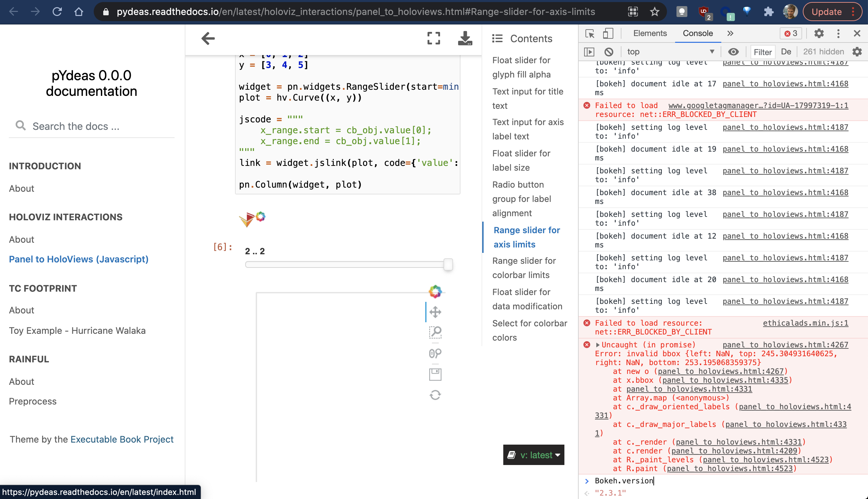Click the Bokeh Save plot tool
Viewport: 868px width, 499px height.
click(435, 374)
